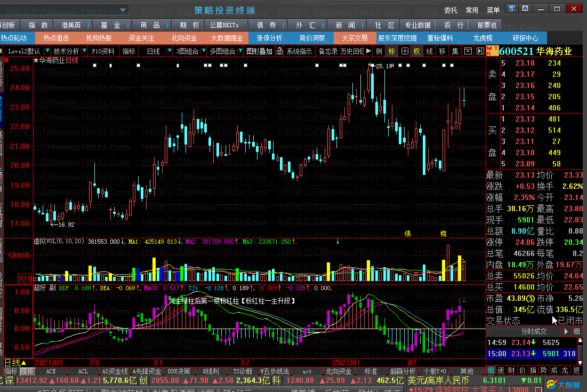Click the 势 trend icon
Image resolution: width=587 pixels, height=392 pixels.
[544, 370]
